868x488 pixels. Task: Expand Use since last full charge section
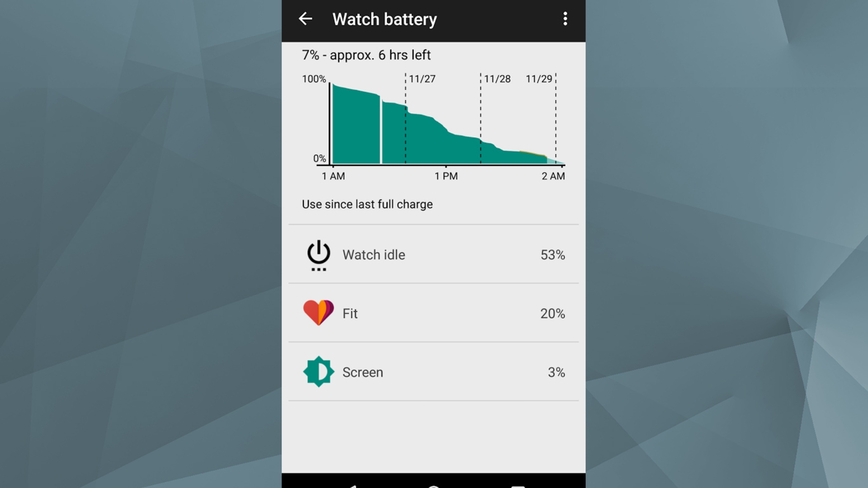click(366, 204)
